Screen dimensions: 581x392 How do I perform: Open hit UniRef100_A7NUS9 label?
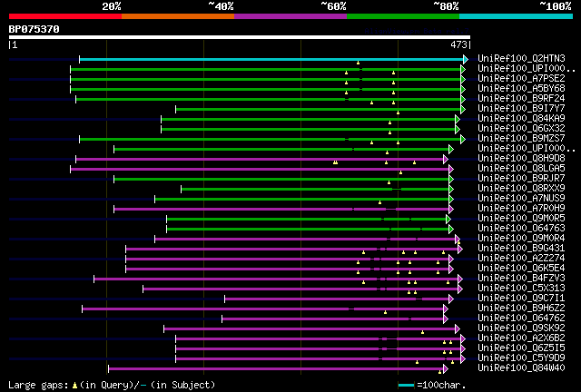[521, 198]
